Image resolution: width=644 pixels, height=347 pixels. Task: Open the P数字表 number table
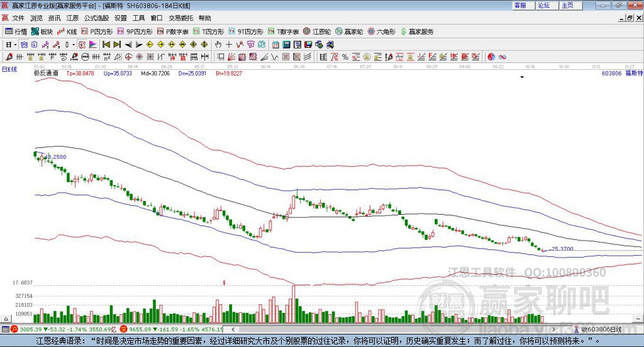click(x=173, y=31)
